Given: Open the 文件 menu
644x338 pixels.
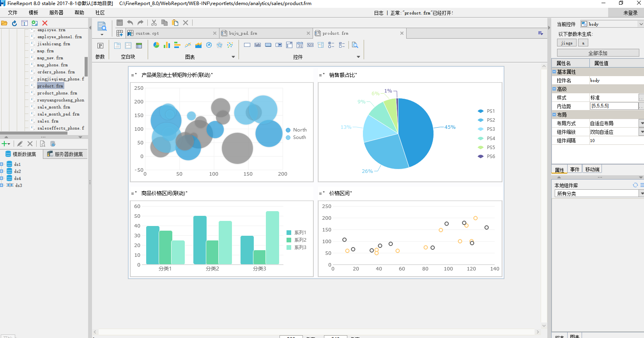Looking at the screenshot, I should [x=12, y=12].
